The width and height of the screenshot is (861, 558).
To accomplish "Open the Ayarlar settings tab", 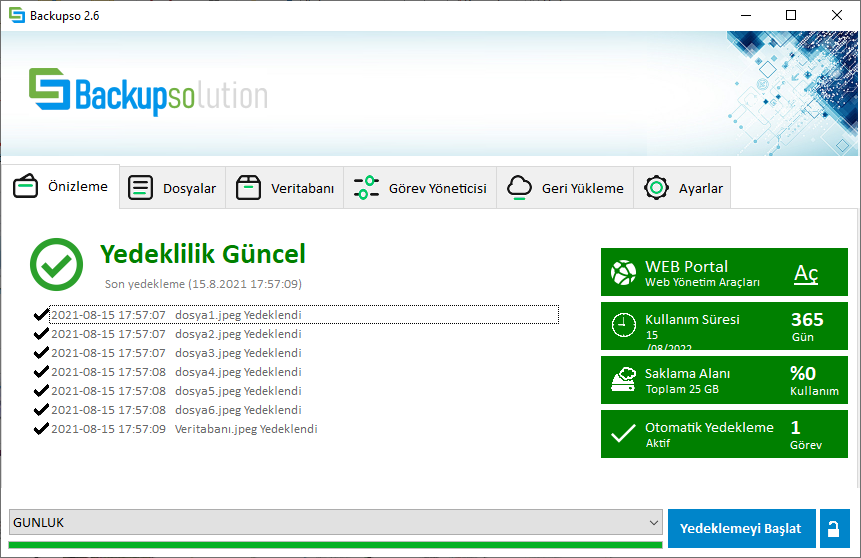I will tap(683, 188).
